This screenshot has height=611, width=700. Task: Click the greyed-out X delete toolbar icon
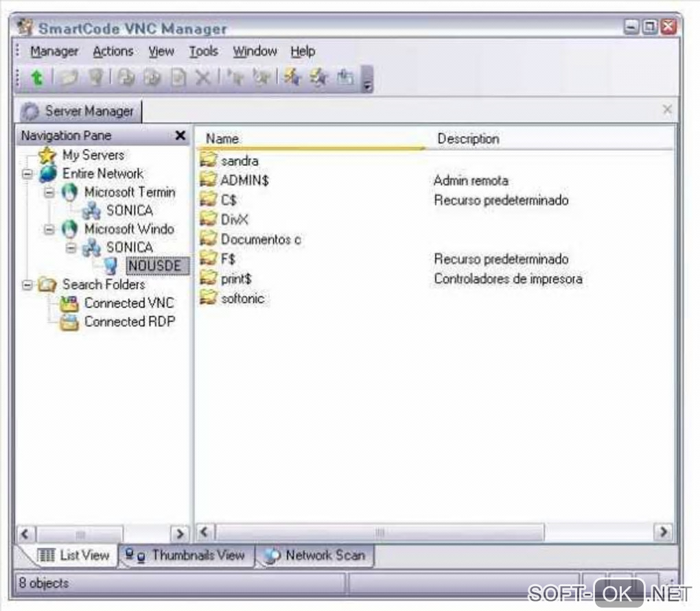click(203, 78)
